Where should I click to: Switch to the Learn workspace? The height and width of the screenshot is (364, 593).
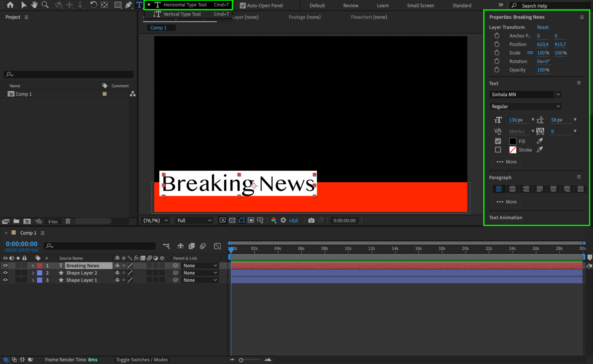point(382,5)
